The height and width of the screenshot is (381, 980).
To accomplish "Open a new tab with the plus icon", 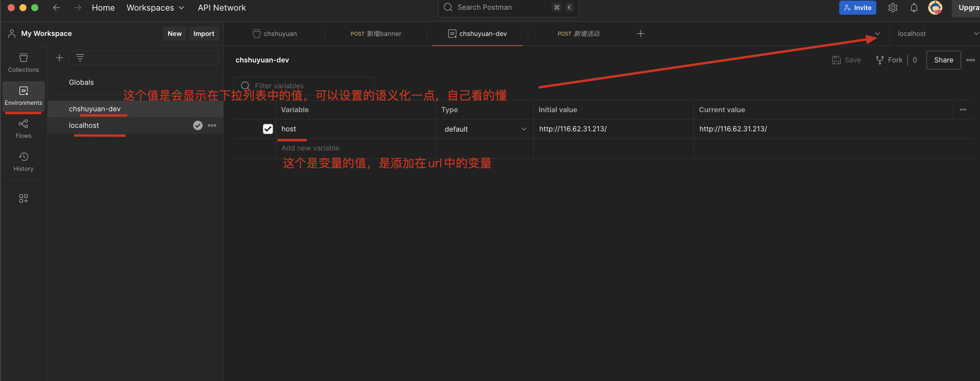I will (x=640, y=34).
